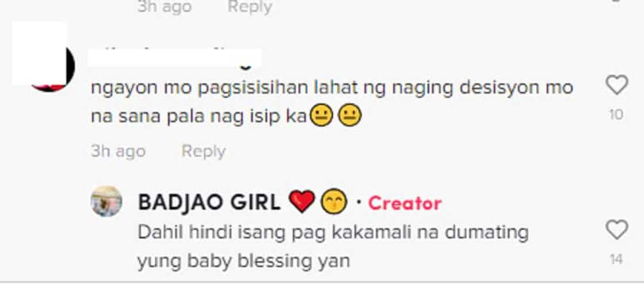
Task: Click the line yung baby blessing yan
Action: [243, 262]
